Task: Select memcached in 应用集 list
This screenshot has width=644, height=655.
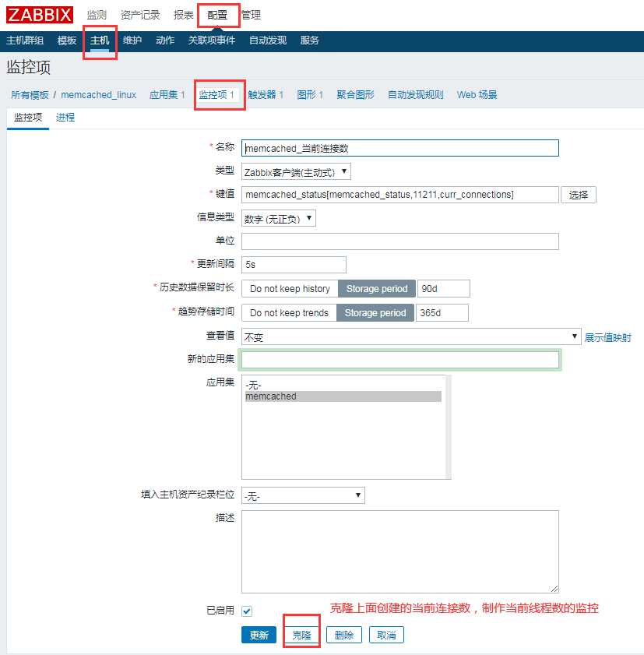Action: click(343, 396)
